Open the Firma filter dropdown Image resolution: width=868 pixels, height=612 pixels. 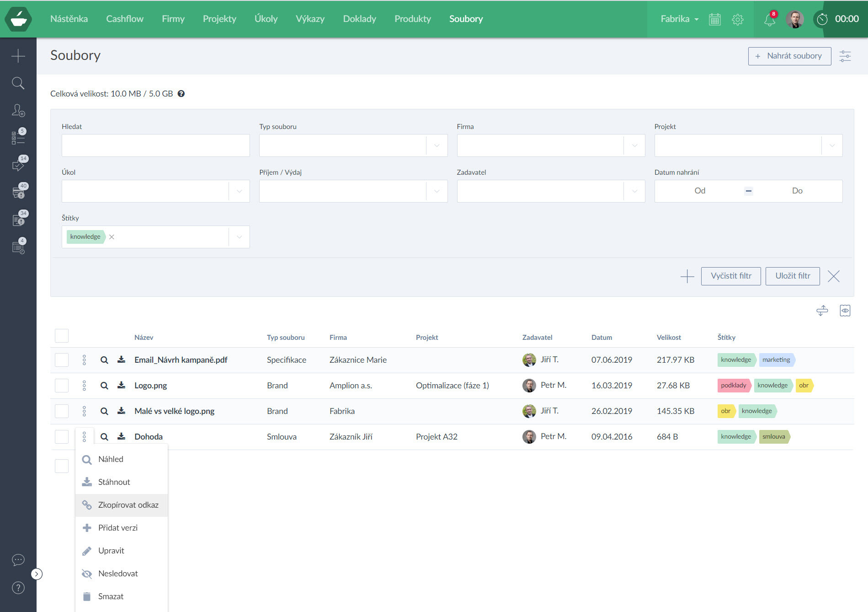pos(634,145)
